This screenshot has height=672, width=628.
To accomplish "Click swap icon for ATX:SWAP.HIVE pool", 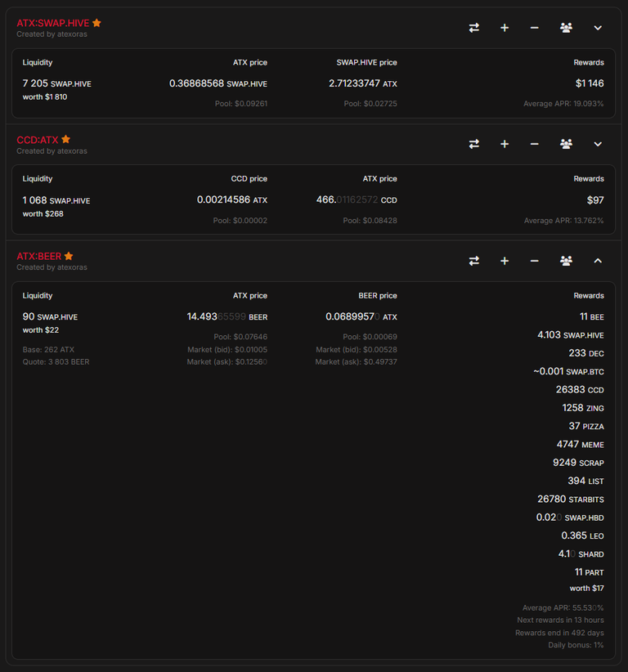I will [x=473, y=28].
